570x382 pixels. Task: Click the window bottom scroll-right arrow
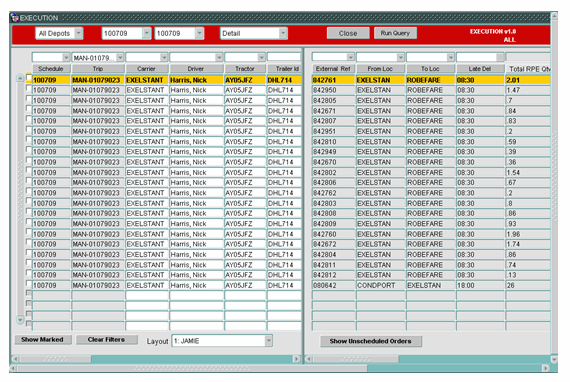click(545, 368)
